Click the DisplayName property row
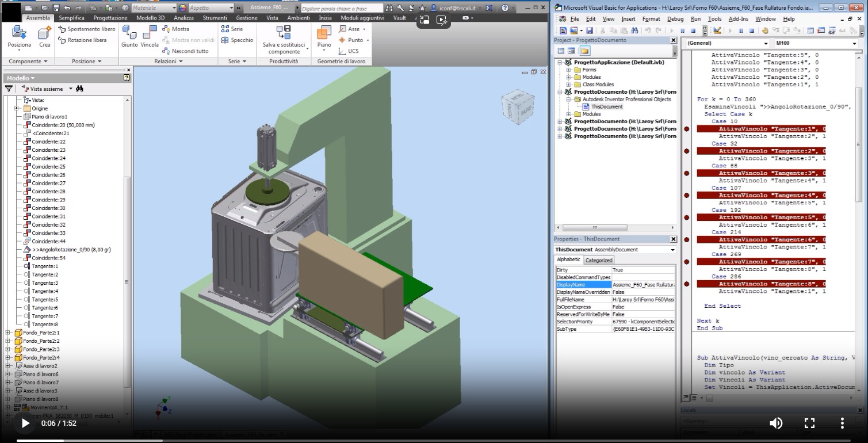Image resolution: width=868 pixels, height=443 pixels. [615, 285]
